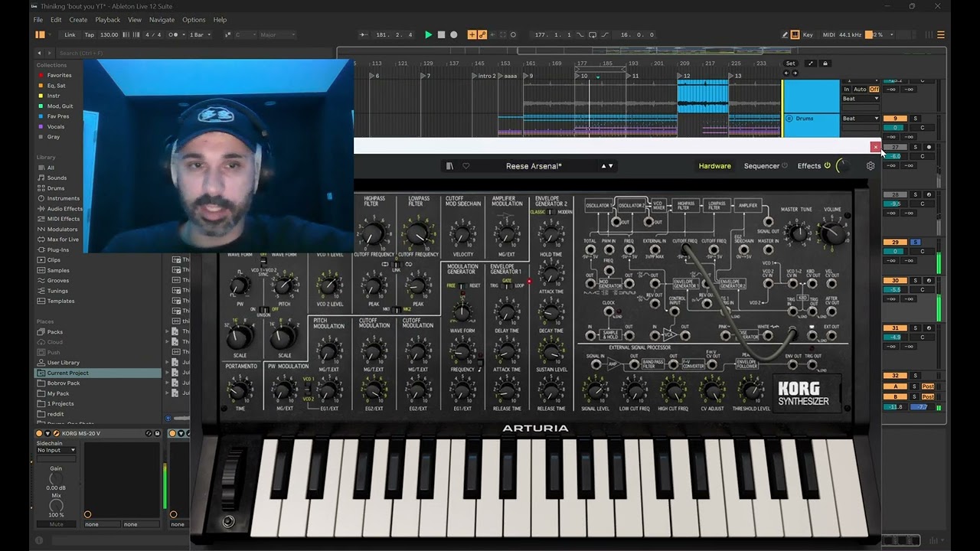980x551 pixels.
Task: Stop playback using the Stop button
Action: 441,34
